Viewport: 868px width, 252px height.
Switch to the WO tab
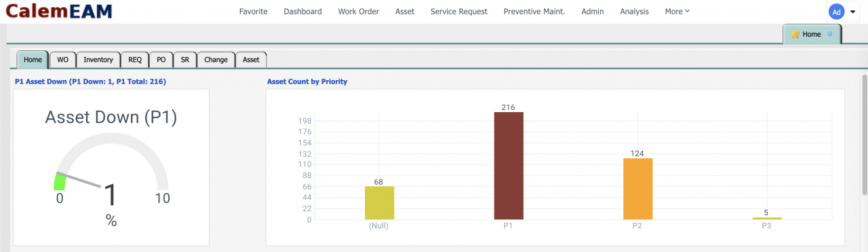62,60
